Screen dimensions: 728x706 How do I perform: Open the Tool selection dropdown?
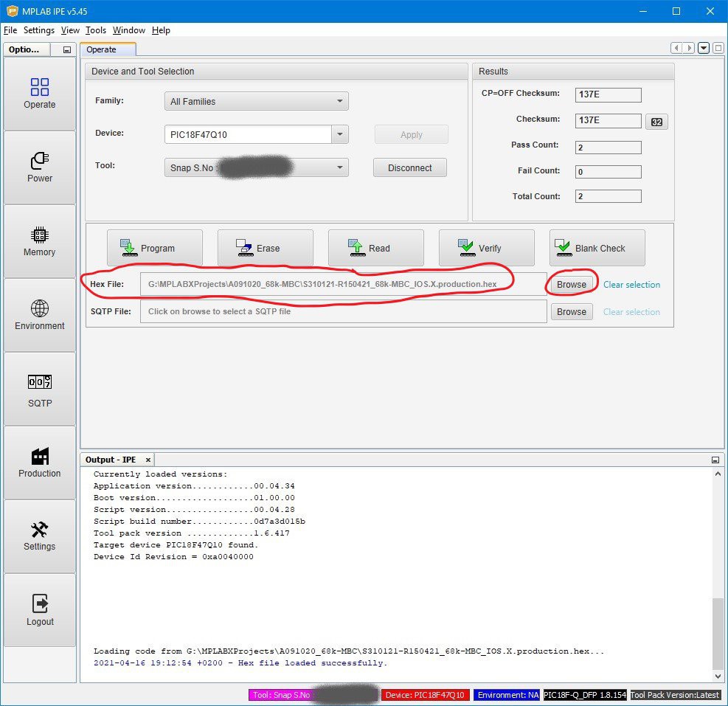pyautogui.click(x=256, y=167)
